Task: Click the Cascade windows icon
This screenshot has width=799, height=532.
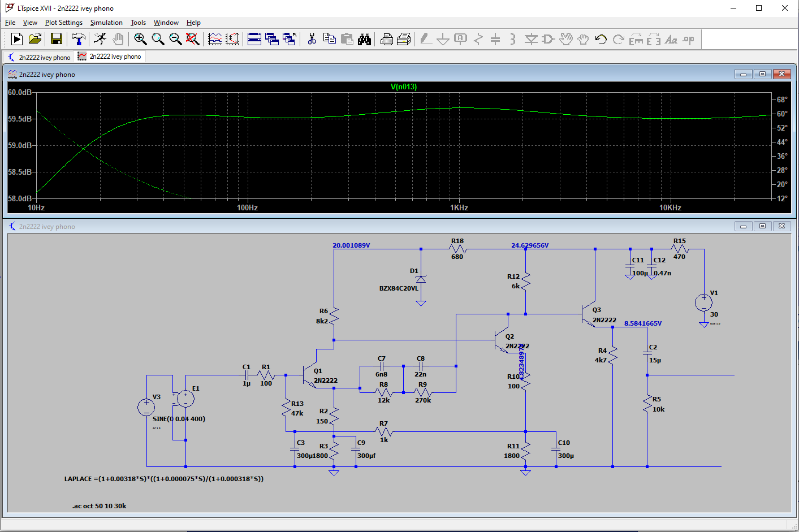Action: 272,39
